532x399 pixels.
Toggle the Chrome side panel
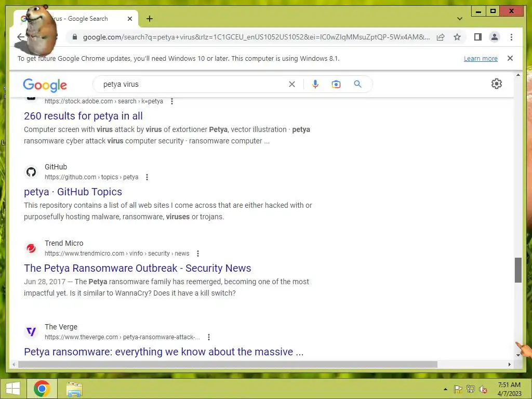[478, 37]
